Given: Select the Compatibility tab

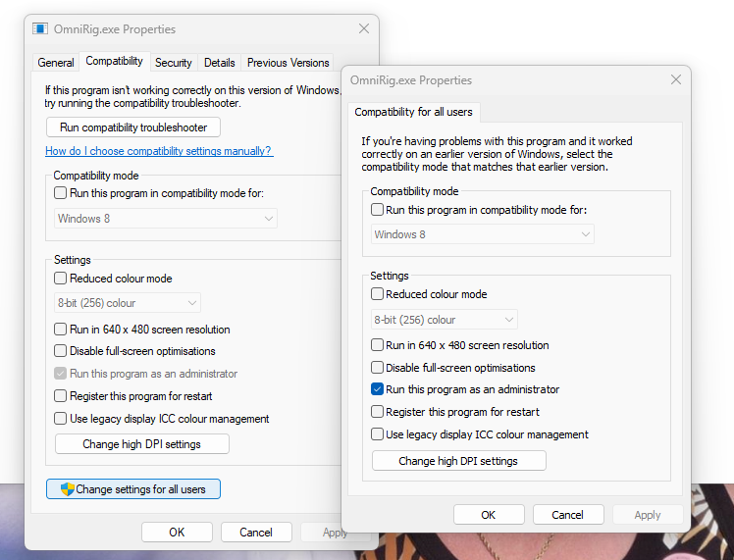Looking at the screenshot, I should pos(114,61).
